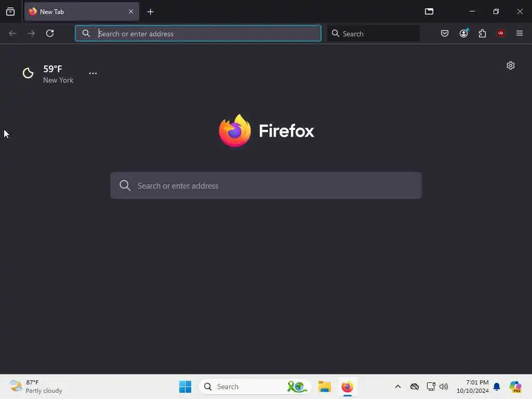The height and width of the screenshot is (399, 532).
Task: Open Windows Start menu
Action: click(x=185, y=387)
